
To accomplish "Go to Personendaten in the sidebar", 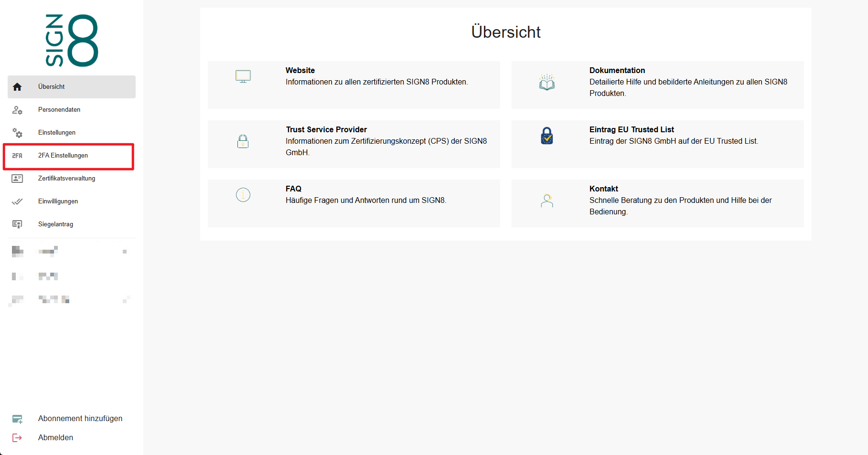I will tap(59, 110).
